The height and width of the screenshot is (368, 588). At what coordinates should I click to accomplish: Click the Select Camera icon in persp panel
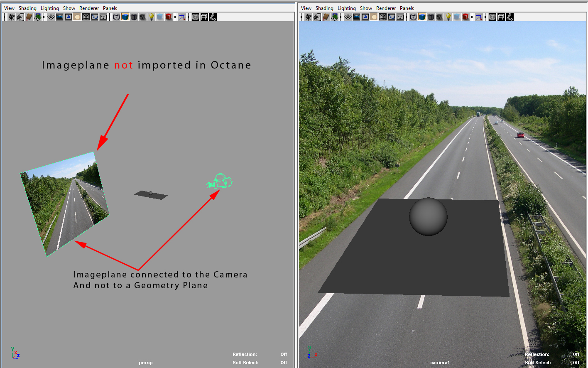pyautogui.click(x=12, y=17)
